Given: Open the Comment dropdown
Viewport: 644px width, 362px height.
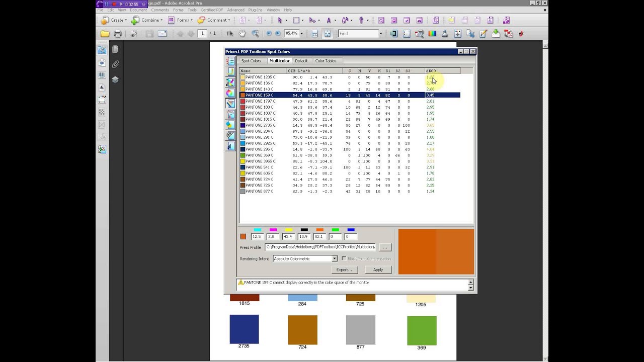Looking at the screenshot, I should [214, 20].
